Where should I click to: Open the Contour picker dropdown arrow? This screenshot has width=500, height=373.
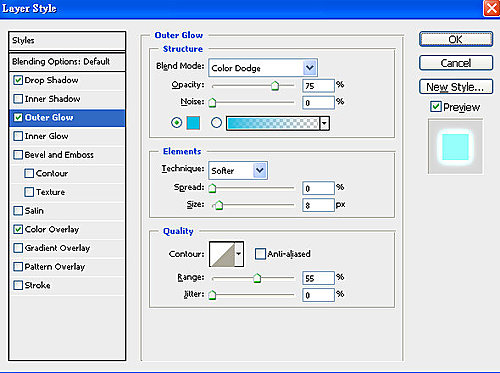point(239,254)
